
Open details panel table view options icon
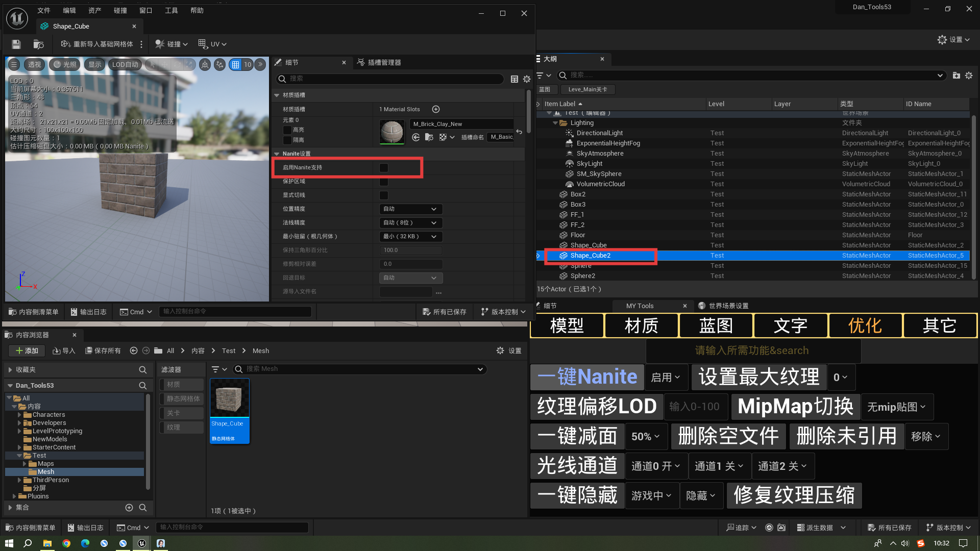[514, 79]
